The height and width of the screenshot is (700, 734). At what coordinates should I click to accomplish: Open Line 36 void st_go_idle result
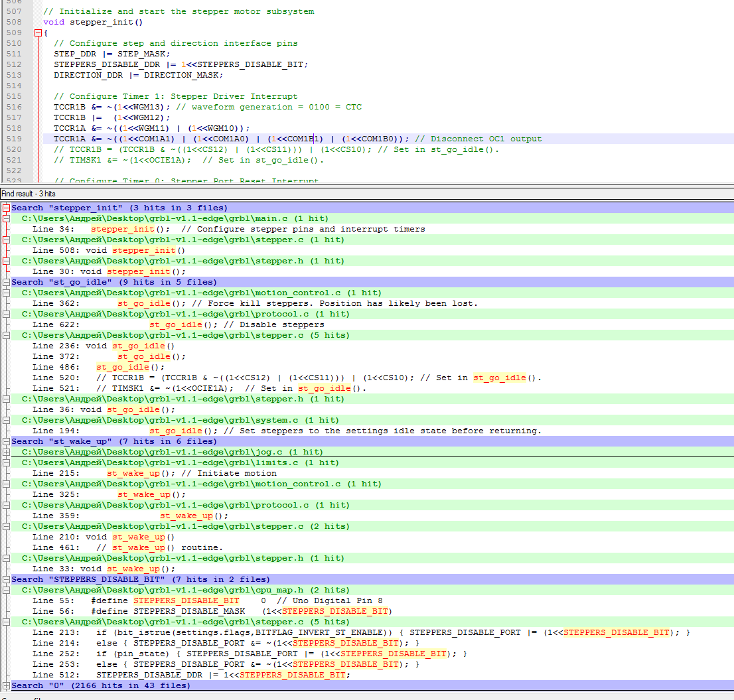tap(104, 409)
